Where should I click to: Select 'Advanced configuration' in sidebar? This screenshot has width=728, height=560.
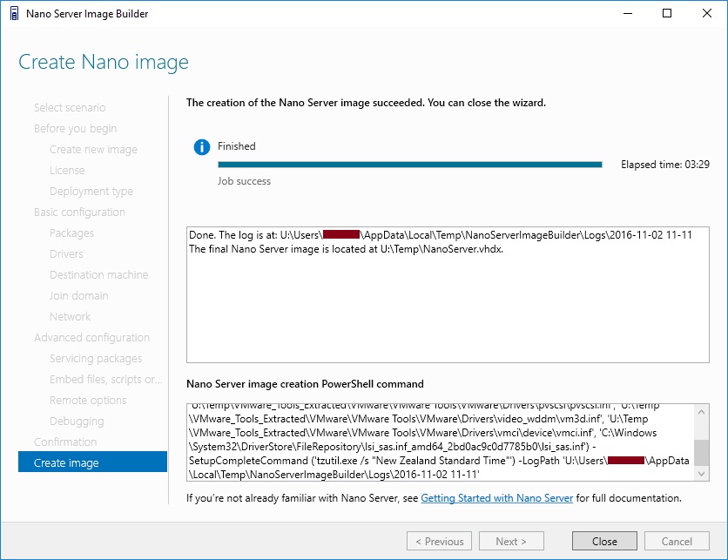91,338
